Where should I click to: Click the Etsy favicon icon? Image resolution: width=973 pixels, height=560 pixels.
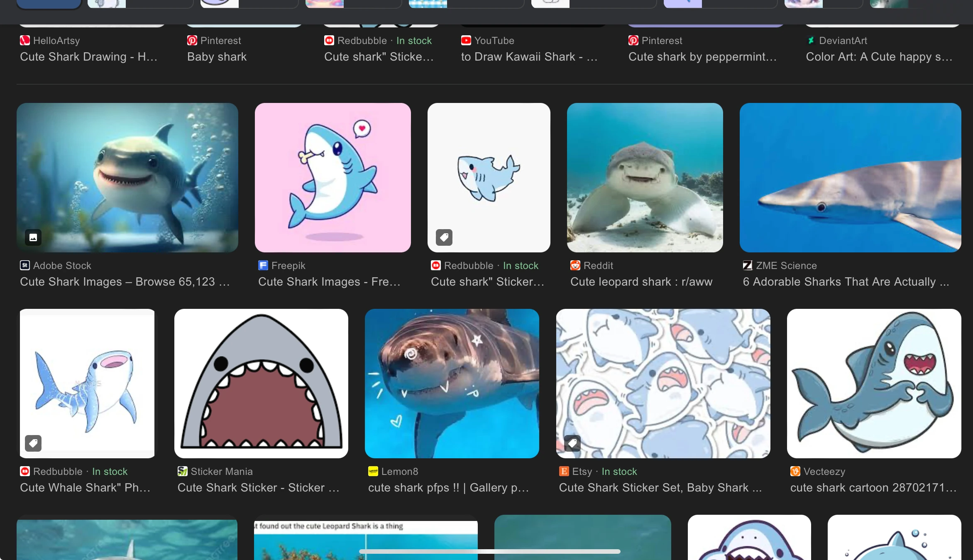[564, 471]
